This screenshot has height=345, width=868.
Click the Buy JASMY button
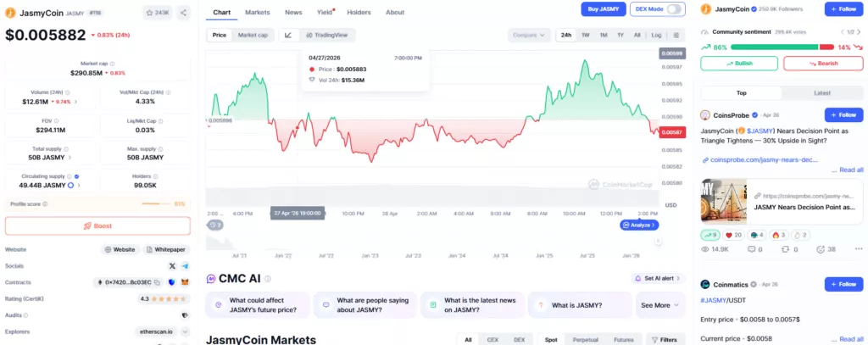pos(604,8)
